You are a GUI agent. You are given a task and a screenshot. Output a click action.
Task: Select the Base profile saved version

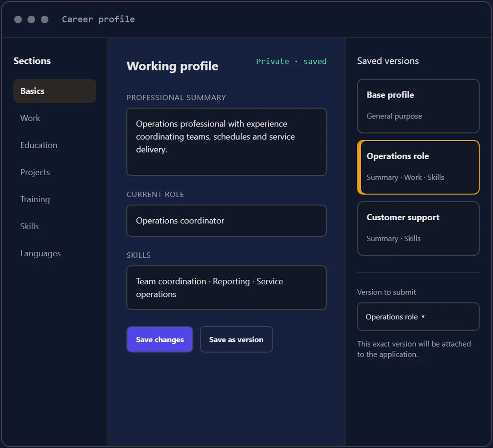418,106
